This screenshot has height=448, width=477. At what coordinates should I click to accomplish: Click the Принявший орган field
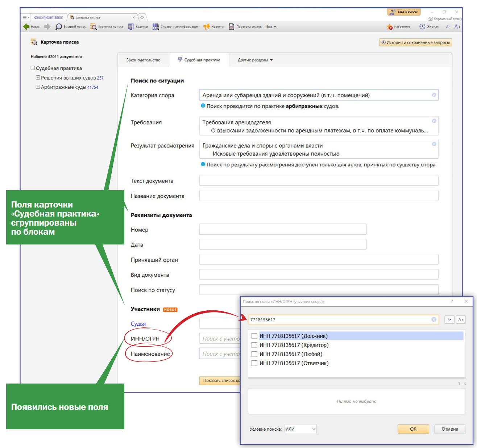tap(319, 259)
